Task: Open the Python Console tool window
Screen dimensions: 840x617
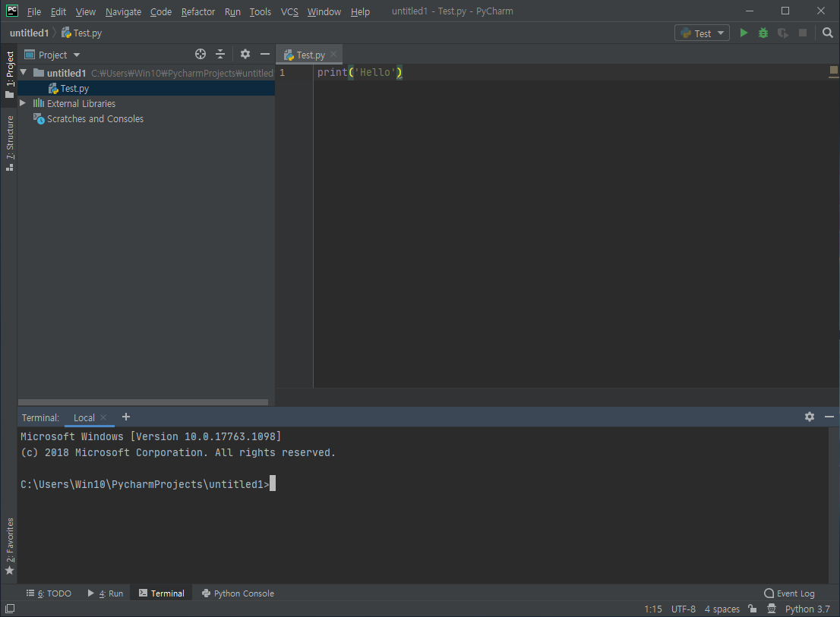Action: (238, 593)
